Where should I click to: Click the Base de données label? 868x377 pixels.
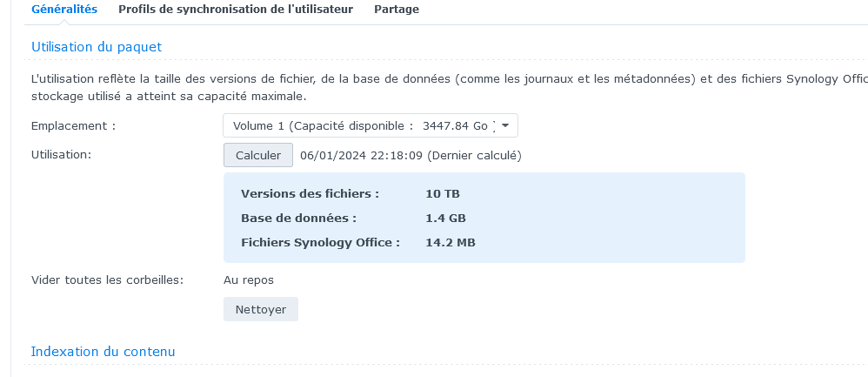point(298,218)
